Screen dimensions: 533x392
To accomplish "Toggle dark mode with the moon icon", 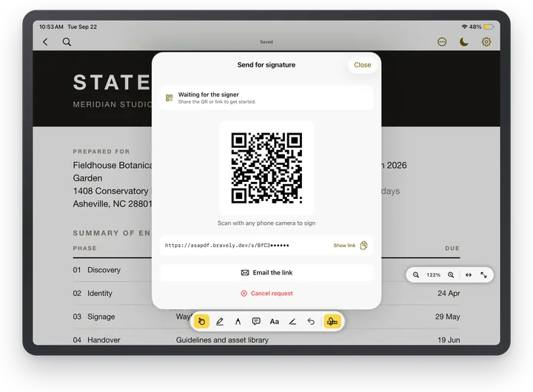I will click(464, 41).
